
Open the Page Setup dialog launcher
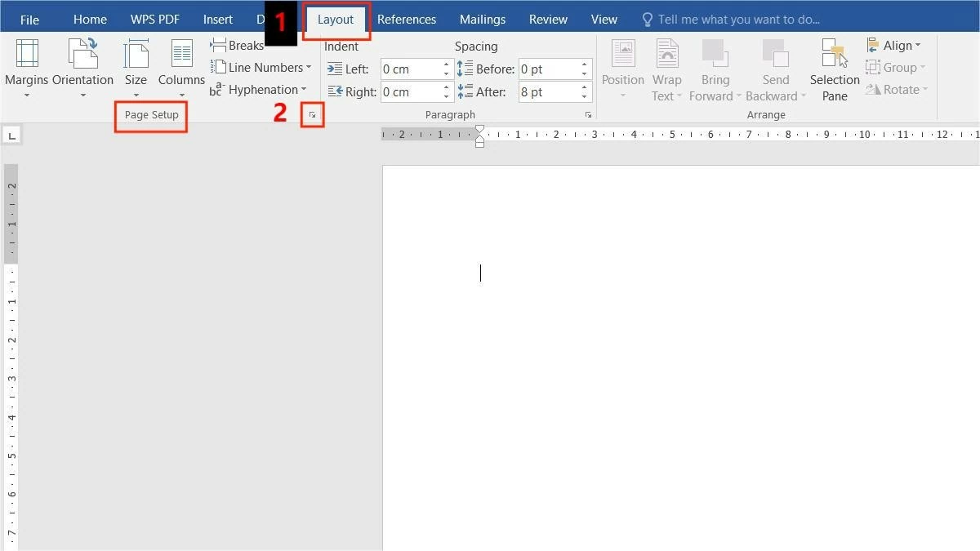tap(313, 115)
